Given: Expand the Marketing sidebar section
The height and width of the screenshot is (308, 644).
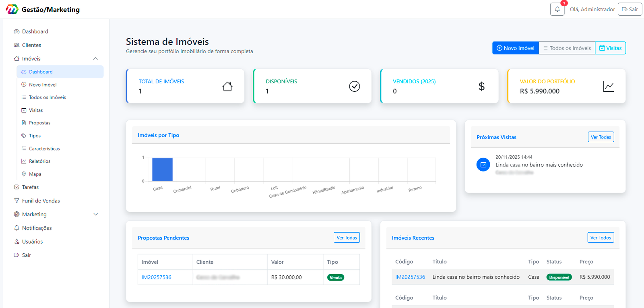Looking at the screenshot, I should [95, 214].
